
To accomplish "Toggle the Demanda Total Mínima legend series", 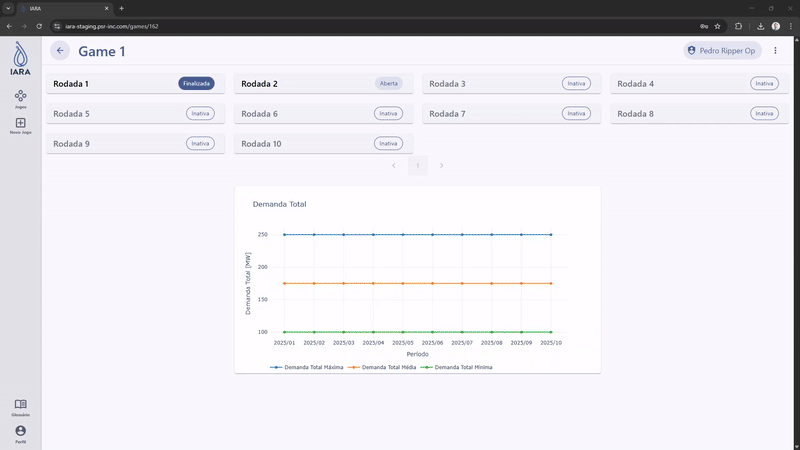I will (x=456, y=367).
